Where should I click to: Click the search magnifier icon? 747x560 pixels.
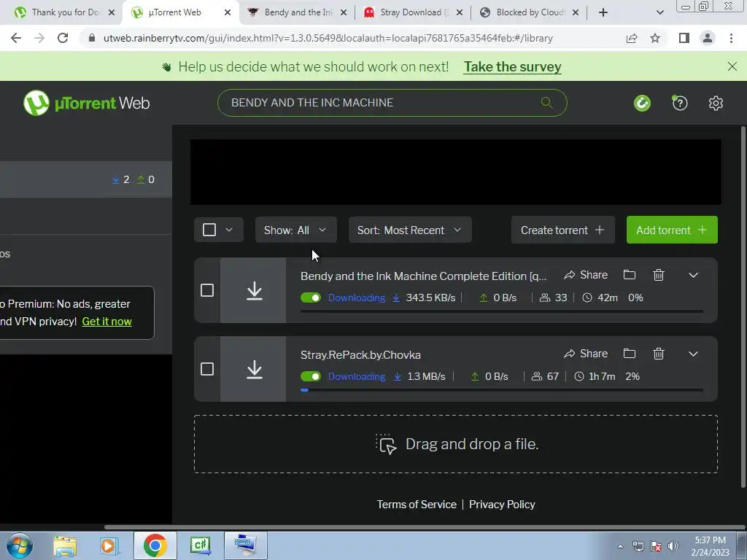[547, 102]
